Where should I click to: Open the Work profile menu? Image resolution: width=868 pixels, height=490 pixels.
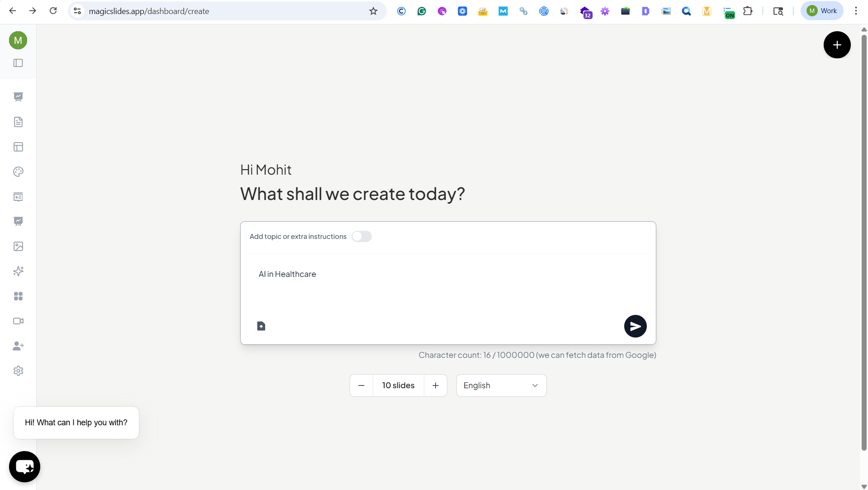(822, 11)
